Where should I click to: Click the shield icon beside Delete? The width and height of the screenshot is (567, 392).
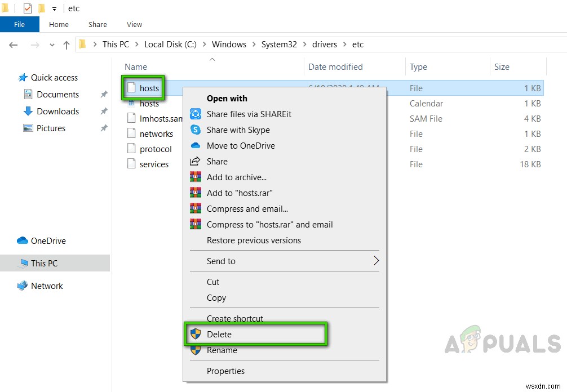195,334
